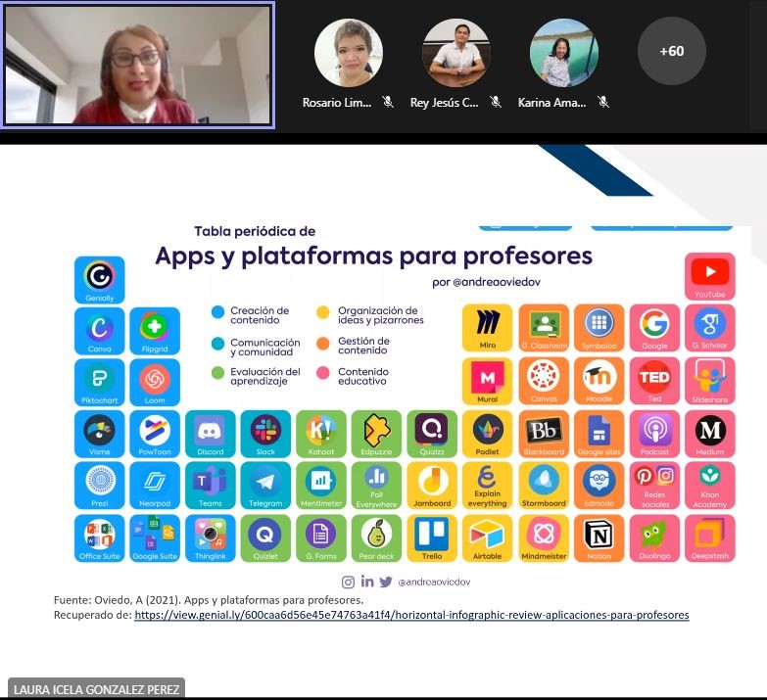
Task: Open the Thinglink tile
Action: [x=211, y=538]
